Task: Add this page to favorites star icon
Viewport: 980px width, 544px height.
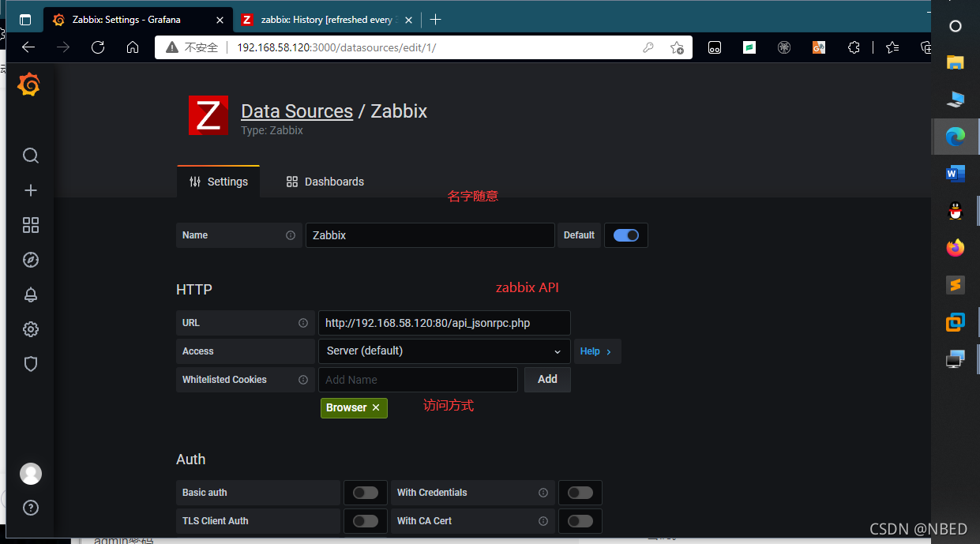Action: 677,47
